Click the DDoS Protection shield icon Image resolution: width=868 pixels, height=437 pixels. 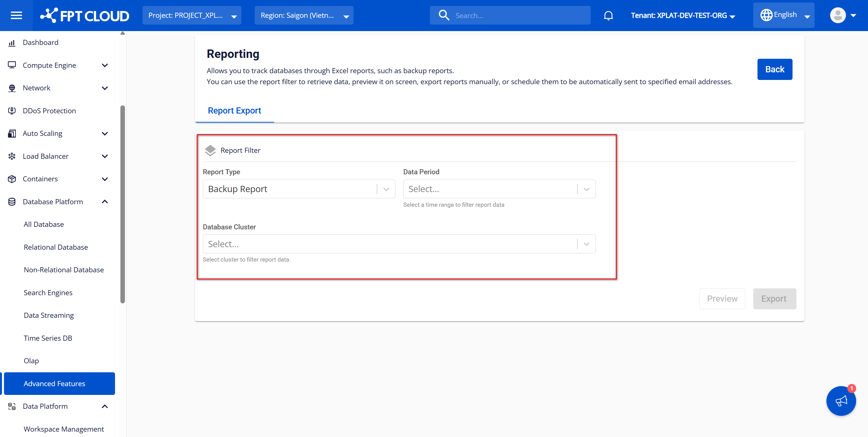click(12, 111)
